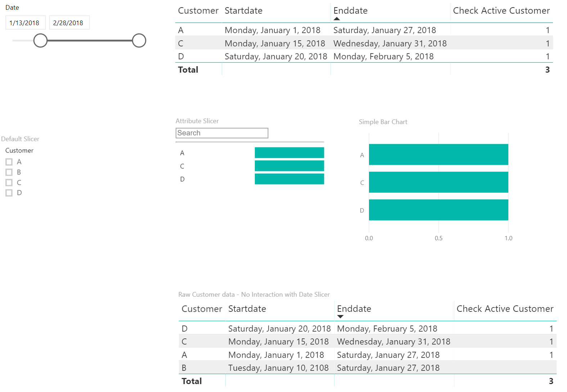Screen dimensions: 567x392
Task: Click 'Tuesday, January 10, 2108' cell
Action: coord(278,368)
